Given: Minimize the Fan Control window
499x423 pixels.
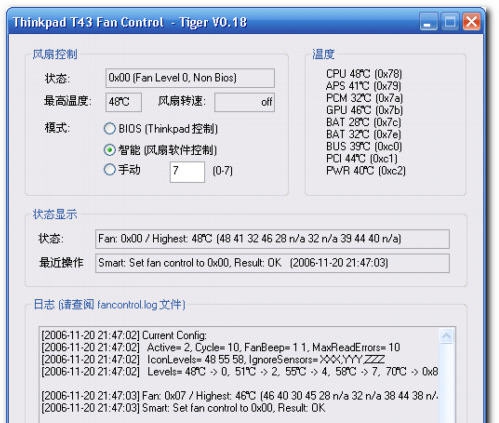Looking at the screenshot, I should pyautogui.click(x=428, y=22).
